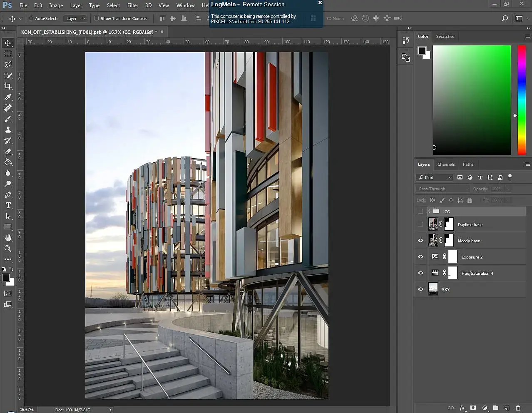The image size is (532, 413).
Task: Expand the CC layer group
Action: coord(429,211)
